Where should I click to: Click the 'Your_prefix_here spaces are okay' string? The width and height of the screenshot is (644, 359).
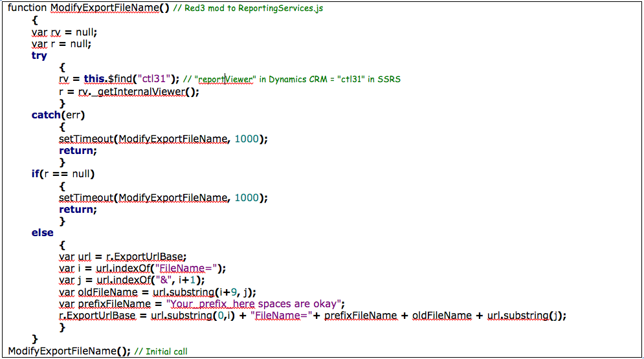click(x=254, y=304)
